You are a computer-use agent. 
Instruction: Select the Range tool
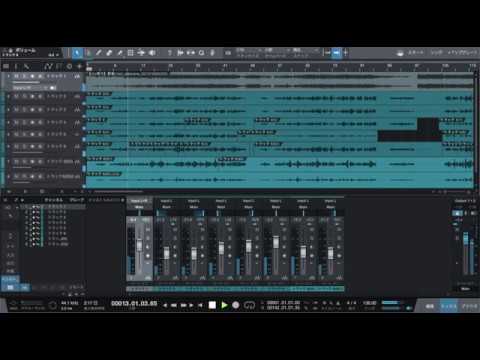pos(88,53)
